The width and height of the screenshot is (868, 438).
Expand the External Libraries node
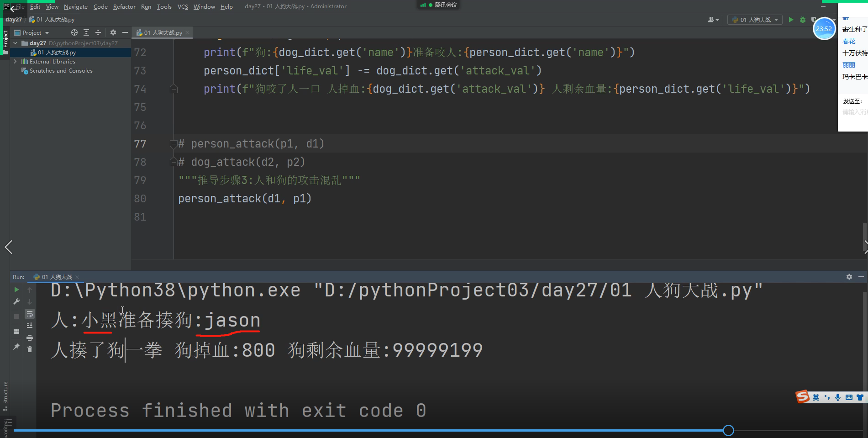coord(16,61)
